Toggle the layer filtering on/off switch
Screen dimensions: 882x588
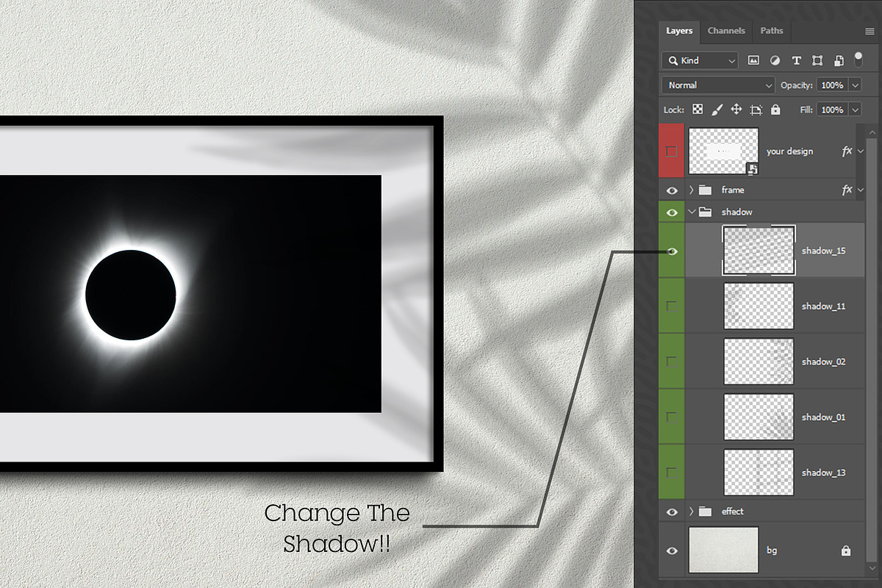(858, 60)
